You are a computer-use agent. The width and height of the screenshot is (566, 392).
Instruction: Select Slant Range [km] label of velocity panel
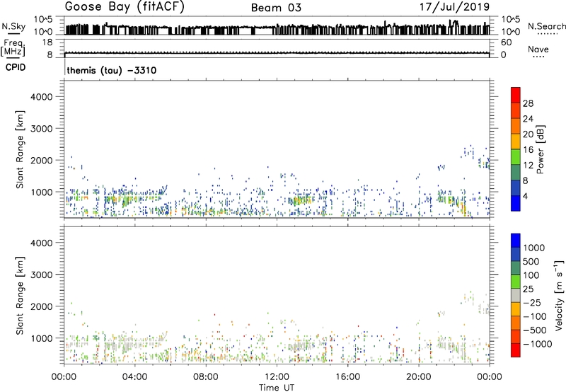tap(20, 295)
